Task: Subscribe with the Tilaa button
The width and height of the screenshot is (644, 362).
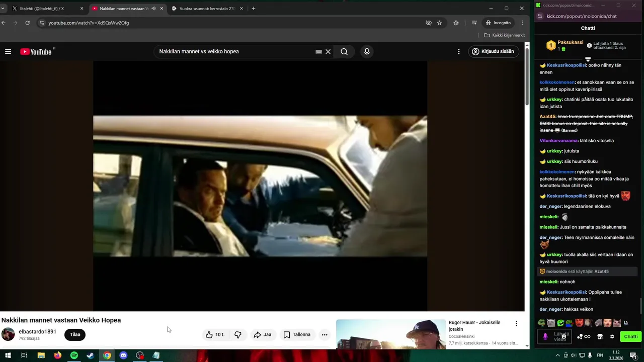Action: (75, 334)
